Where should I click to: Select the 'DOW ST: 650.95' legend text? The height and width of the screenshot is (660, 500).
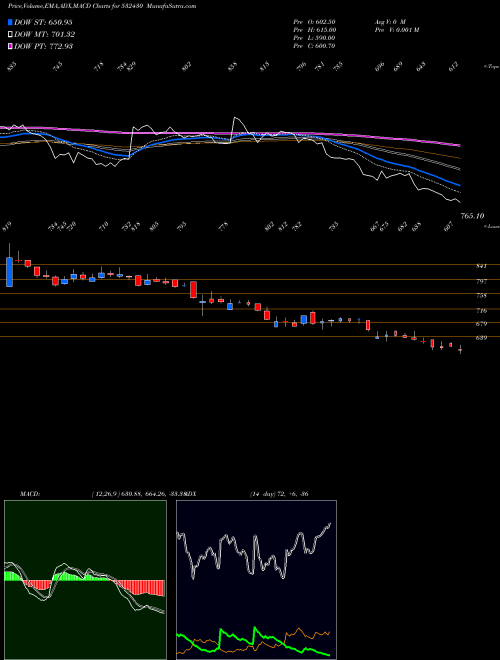[x=44, y=22]
